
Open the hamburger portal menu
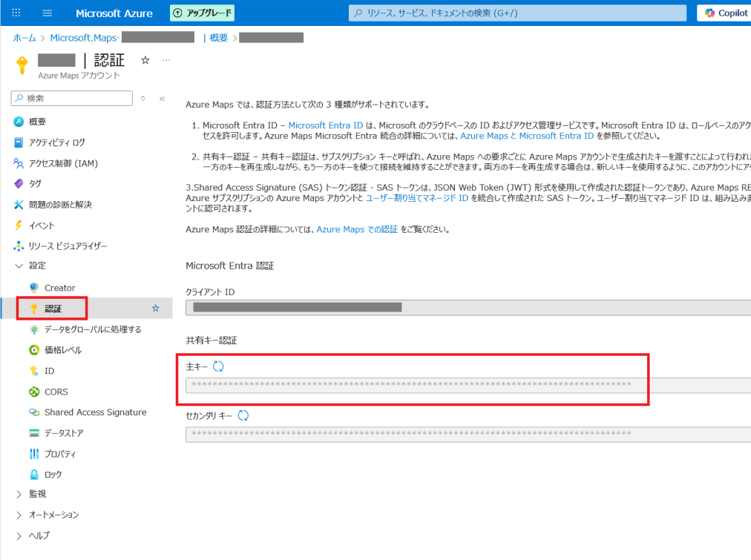[x=47, y=13]
